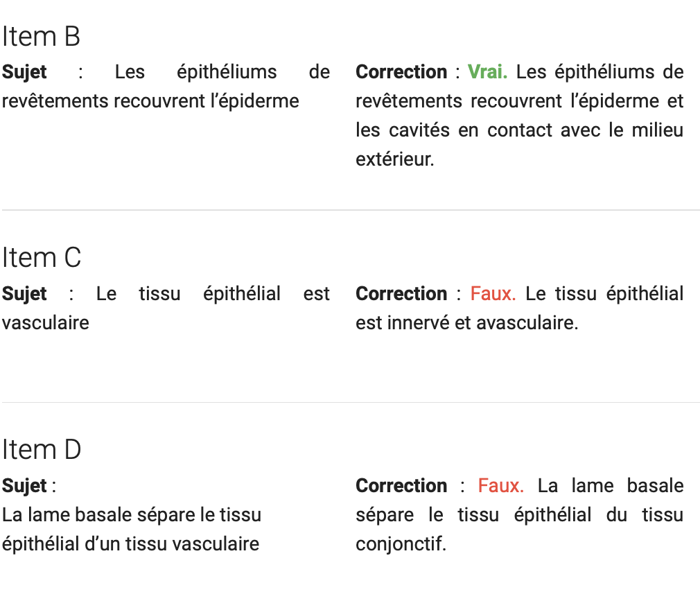
Task: Click the word conjonctif in Item D correction
Action: pos(401,545)
